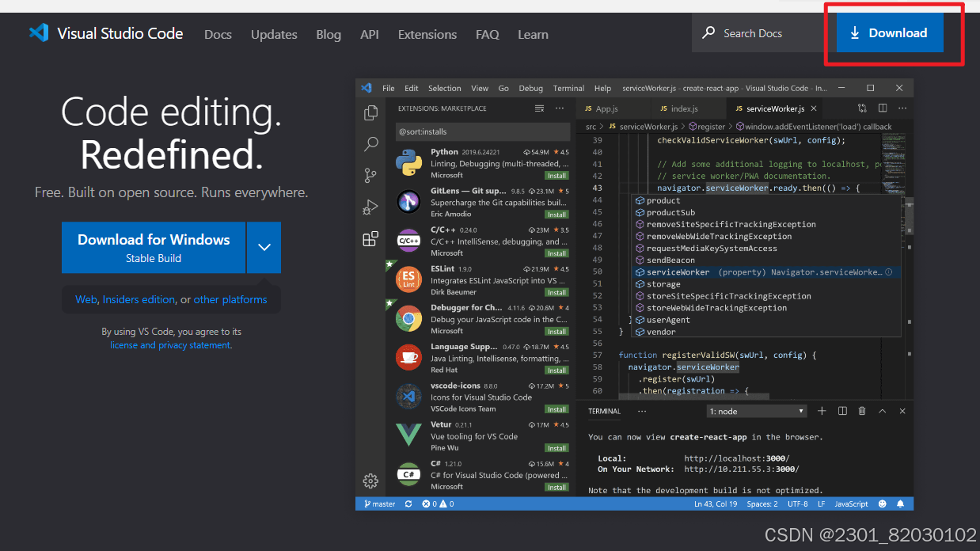Click the split terminal icon
This screenshot has width=980, height=551.
[842, 411]
